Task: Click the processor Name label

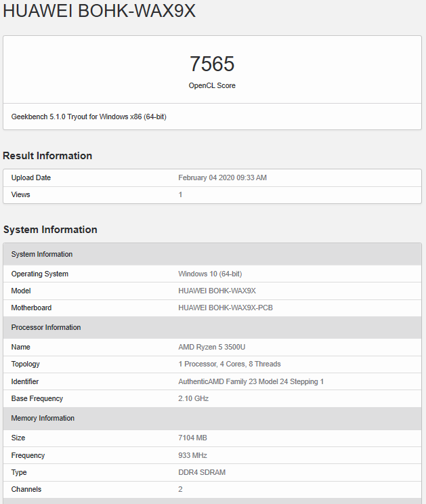Action: [20, 347]
